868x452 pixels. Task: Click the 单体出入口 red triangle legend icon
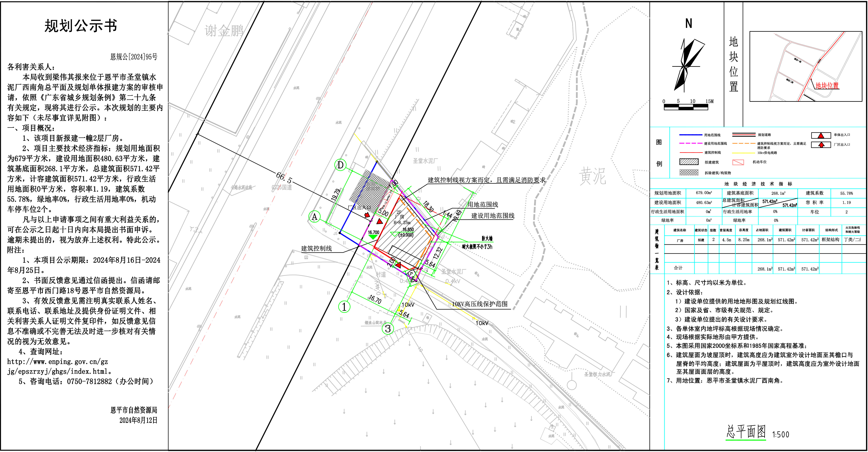(x=821, y=135)
